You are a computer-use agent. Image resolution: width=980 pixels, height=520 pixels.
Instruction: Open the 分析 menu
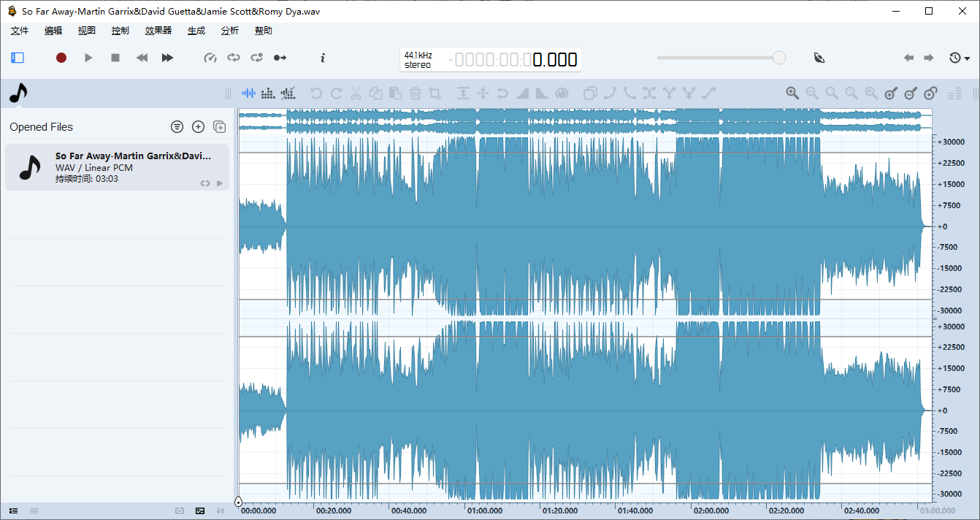(x=229, y=31)
